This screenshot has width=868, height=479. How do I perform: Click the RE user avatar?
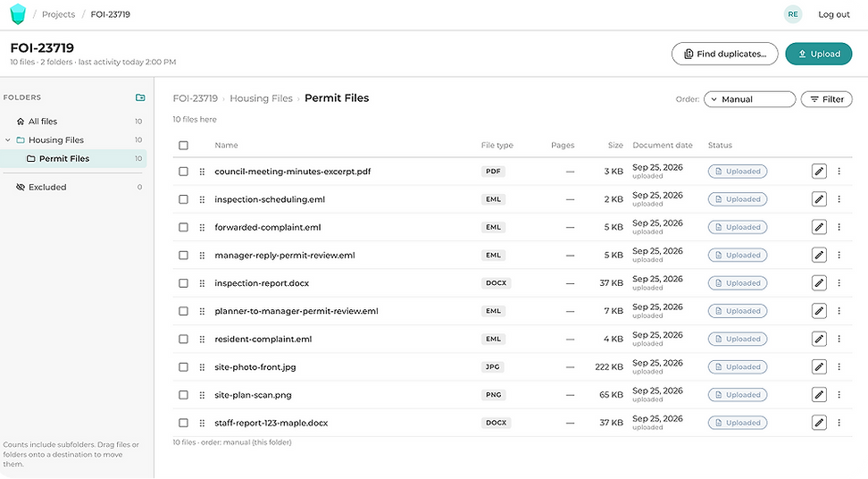793,14
